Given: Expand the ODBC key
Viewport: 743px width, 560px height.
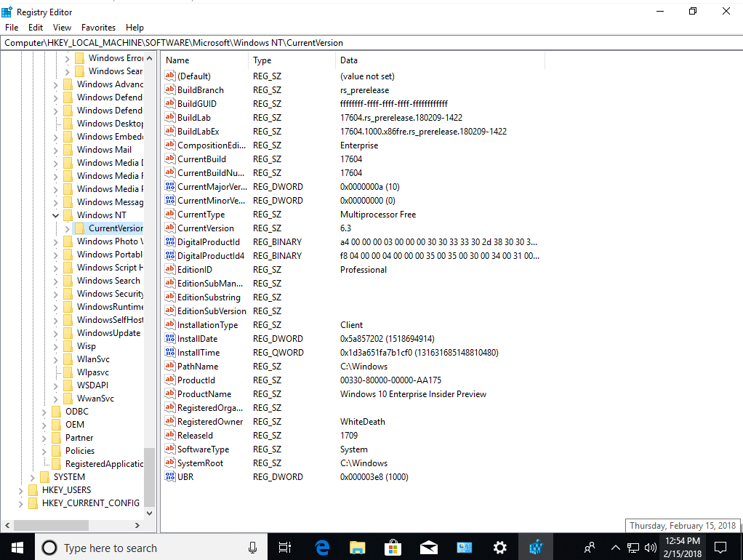Looking at the screenshot, I should point(44,412).
